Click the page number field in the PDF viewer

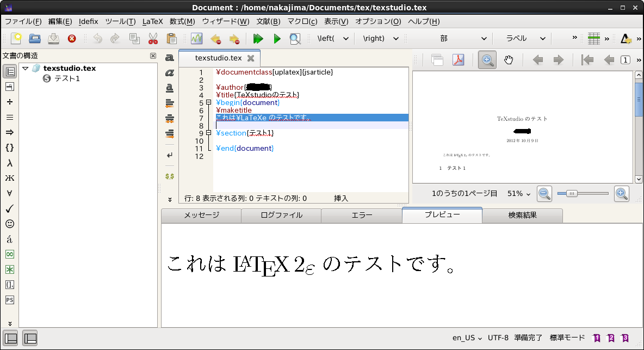coord(625,60)
